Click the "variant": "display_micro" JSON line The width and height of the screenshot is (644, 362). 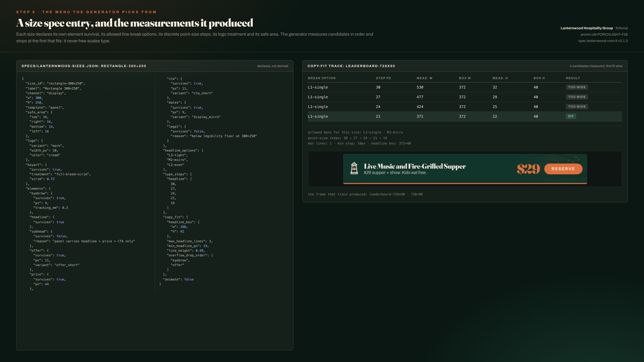[x=196, y=117]
